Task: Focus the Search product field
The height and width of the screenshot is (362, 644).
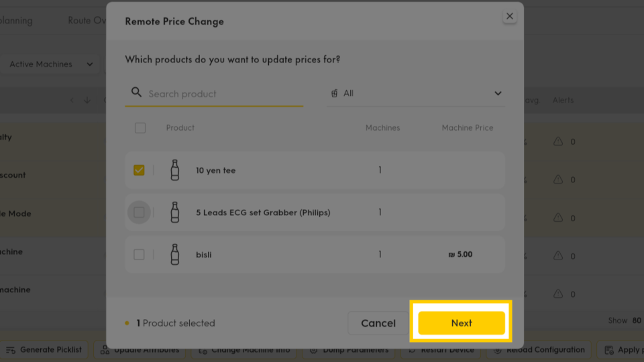Action: coord(214,94)
